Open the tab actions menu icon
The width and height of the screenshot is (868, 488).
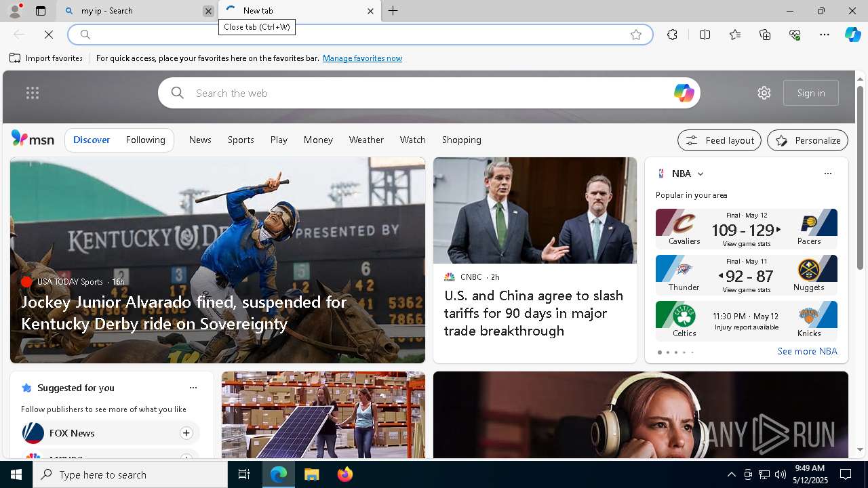click(41, 11)
